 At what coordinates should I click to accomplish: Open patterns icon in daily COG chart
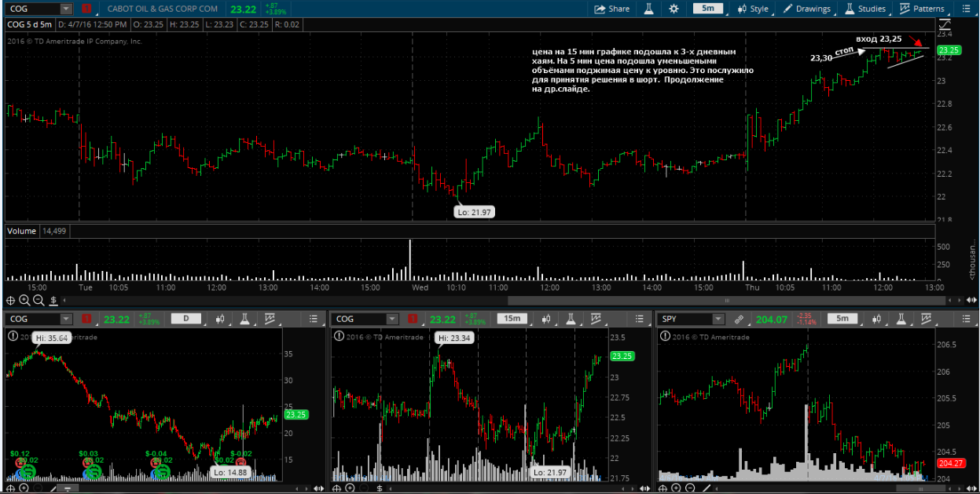click(270, 319)
